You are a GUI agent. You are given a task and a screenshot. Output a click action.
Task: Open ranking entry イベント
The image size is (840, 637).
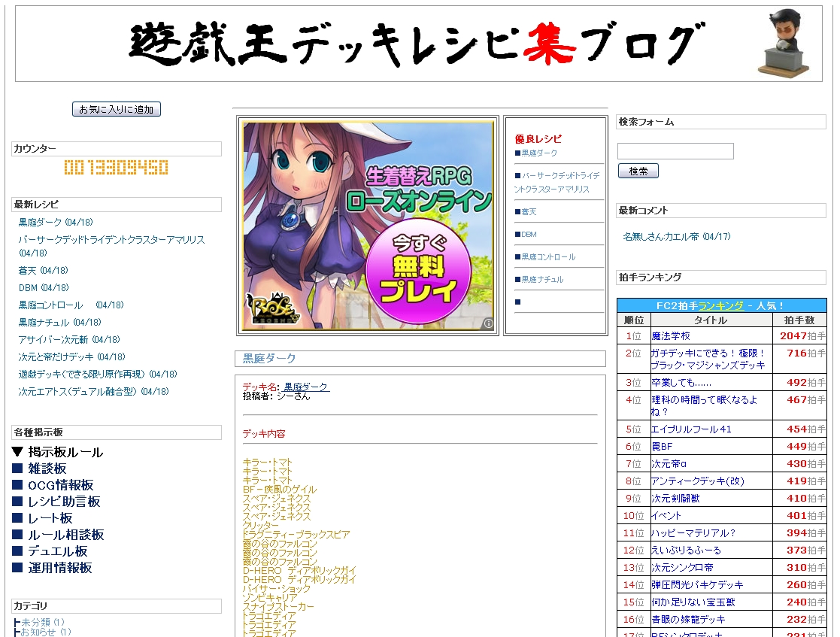[666, 515]
